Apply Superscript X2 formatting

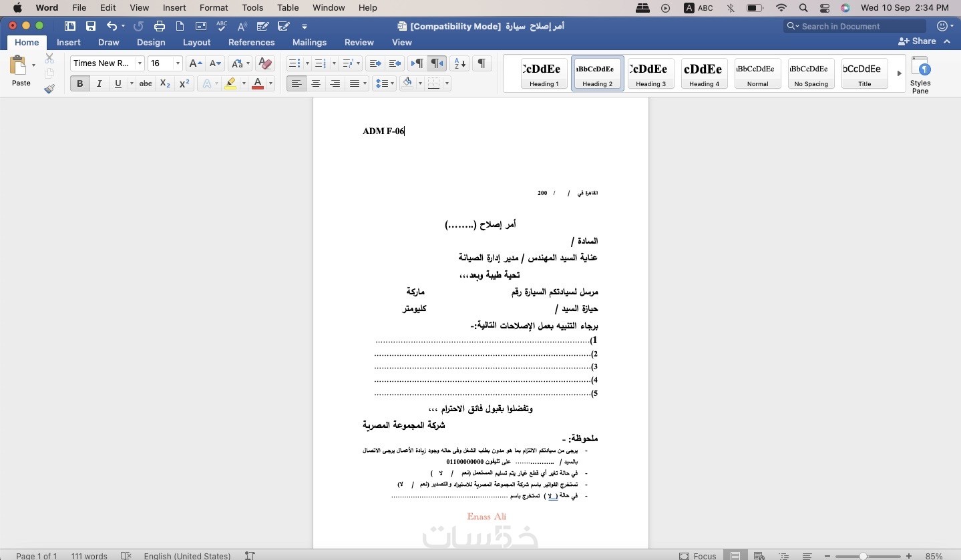pos(184,83)
